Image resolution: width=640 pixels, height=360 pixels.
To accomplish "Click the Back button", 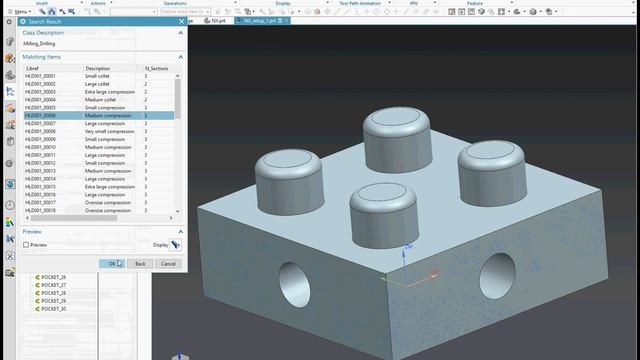I will click(x=140, y=264).
